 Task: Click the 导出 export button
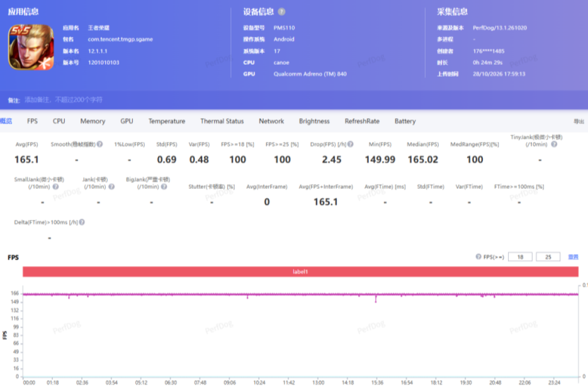[579, 121]
